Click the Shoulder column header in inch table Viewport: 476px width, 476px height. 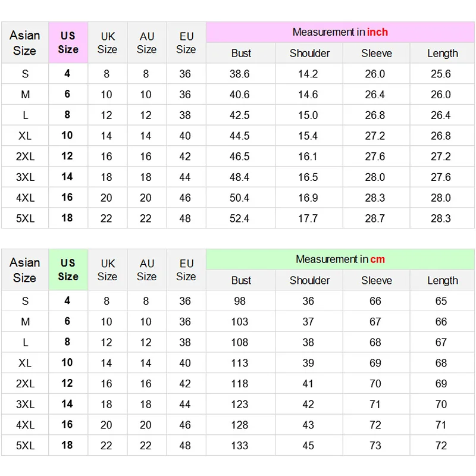tap(309, 54)
